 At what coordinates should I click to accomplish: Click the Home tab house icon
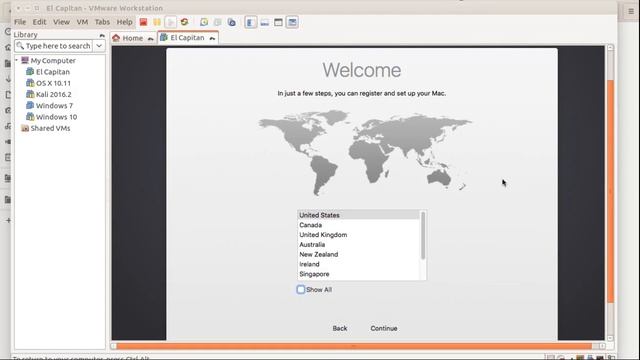(x=116, y=38)
